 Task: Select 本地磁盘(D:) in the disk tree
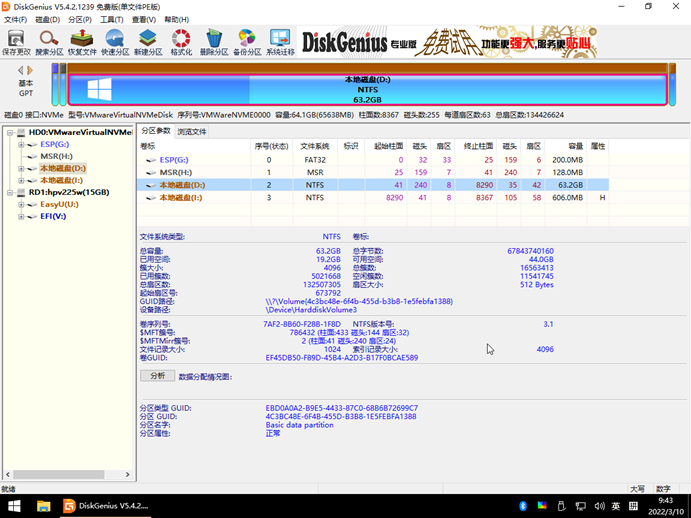(x=63, y=168)
